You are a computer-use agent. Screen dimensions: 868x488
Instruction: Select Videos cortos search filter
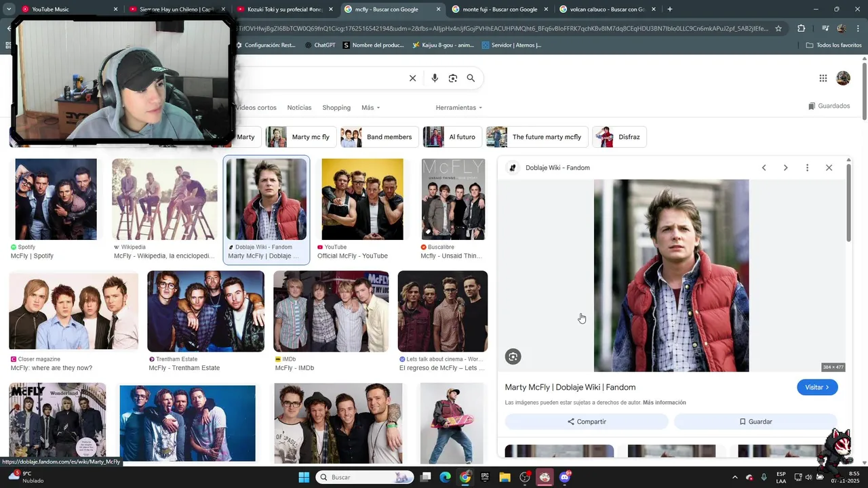[256, 108]
